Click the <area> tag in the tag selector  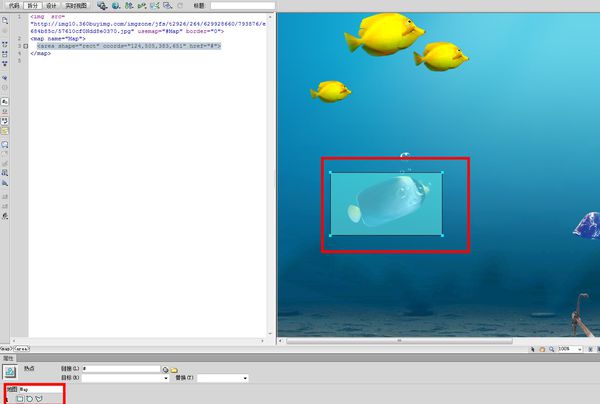21,349
